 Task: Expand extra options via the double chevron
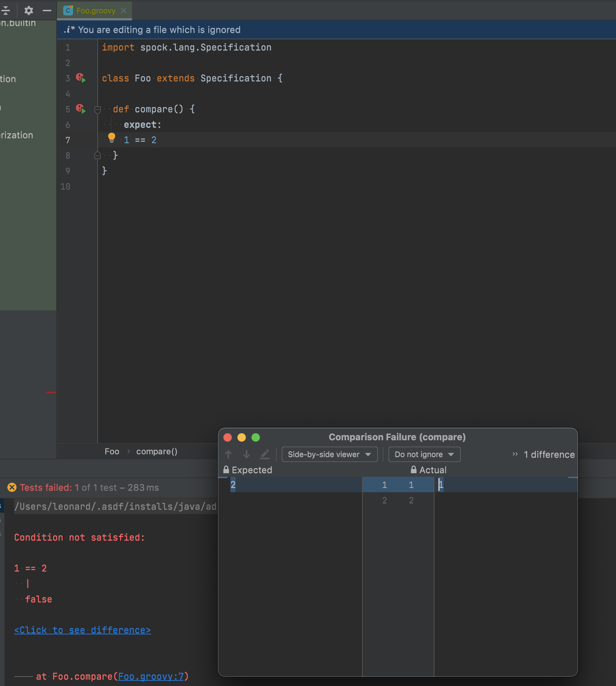515,454
